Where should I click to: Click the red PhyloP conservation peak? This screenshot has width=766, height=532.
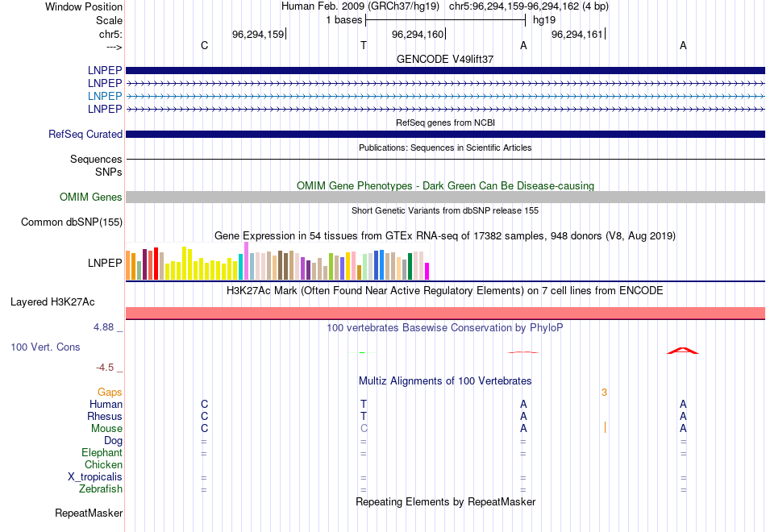(x=683, y=351)
